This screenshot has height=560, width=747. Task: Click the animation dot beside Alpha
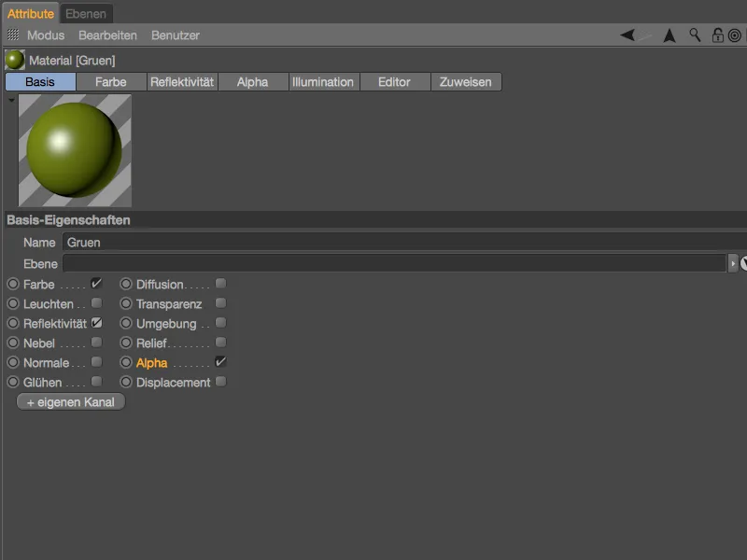point(126,362)
